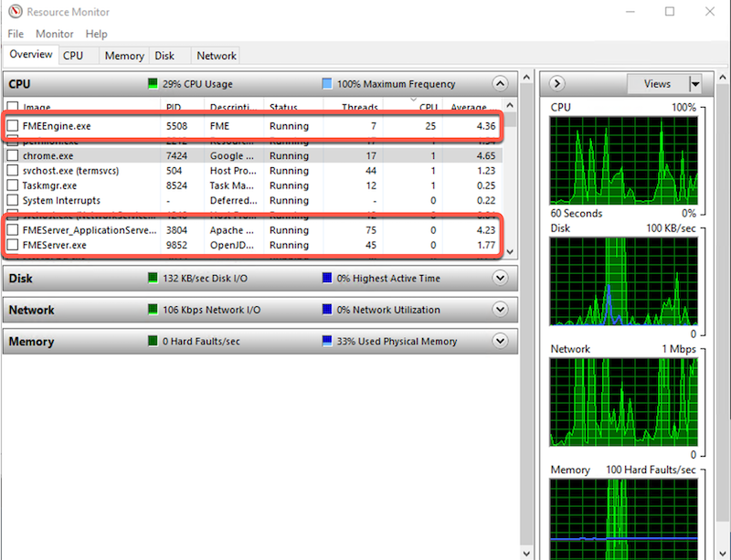
Task: Click the Network section header title
Action: [31, 310]
